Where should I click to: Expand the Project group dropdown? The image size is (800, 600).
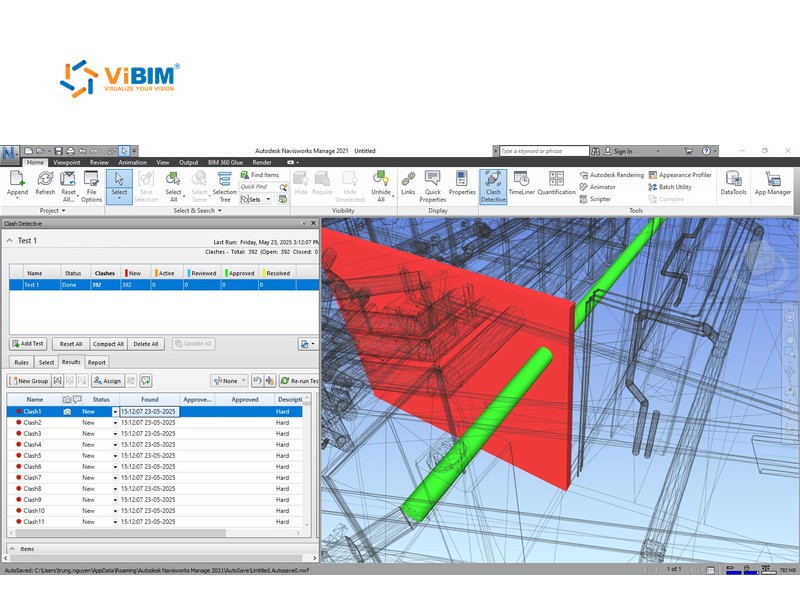click(x=53, y=210)
